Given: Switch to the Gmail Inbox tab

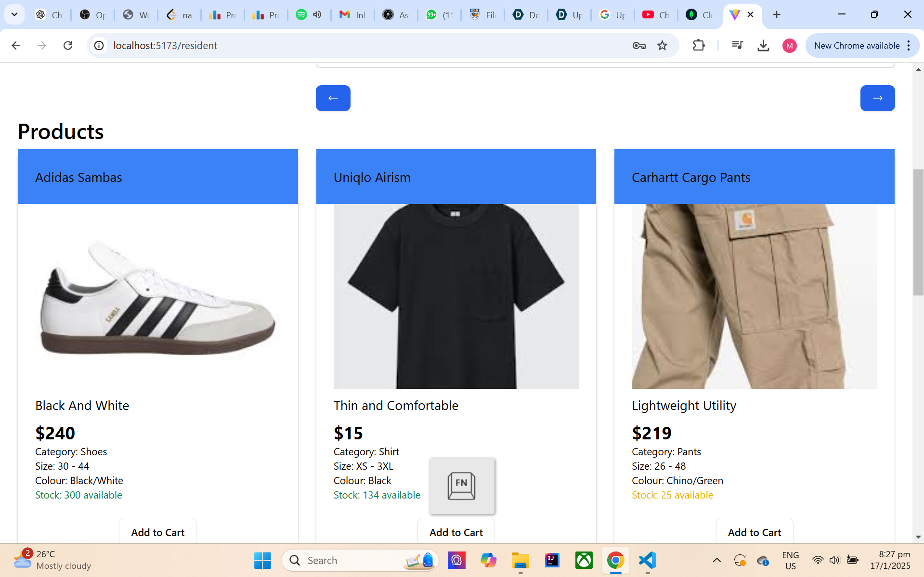Looking at the screenshot, I should [352, 14].
